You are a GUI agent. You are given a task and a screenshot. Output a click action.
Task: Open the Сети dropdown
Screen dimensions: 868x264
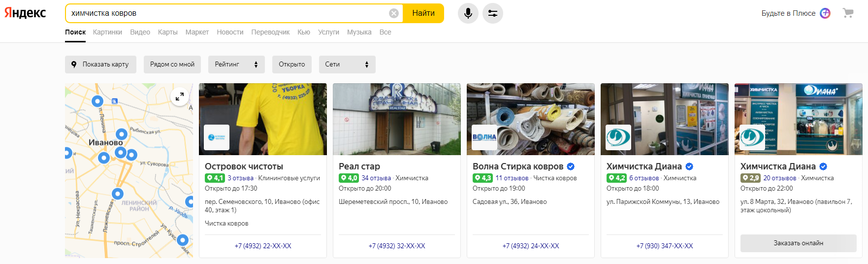click(347, 65)
